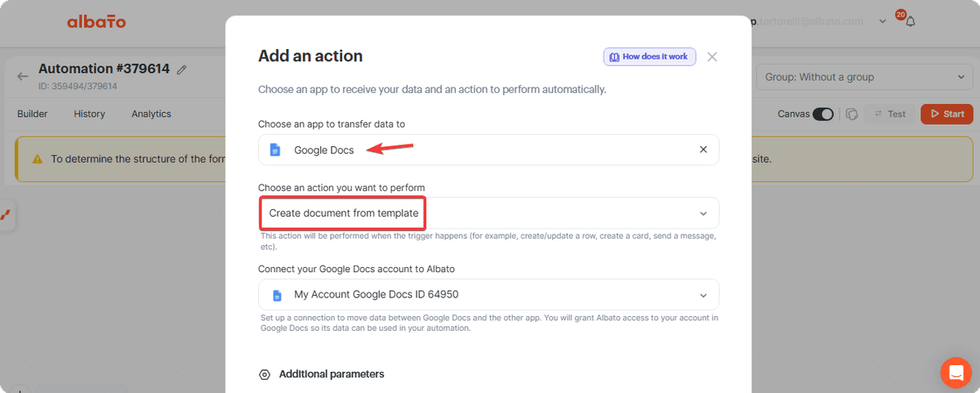The width and height of the screenshot is (980, 393).
Task: Click the ID: 359494/379614 text
Action: tap(78, 86)
